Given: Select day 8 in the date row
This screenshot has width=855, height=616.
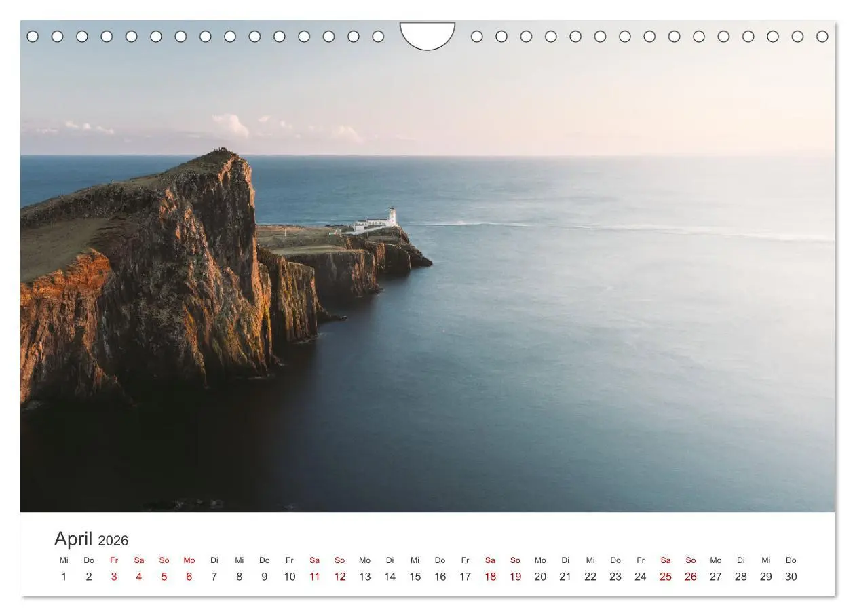Looking at the screenshot, I should 240,577.
